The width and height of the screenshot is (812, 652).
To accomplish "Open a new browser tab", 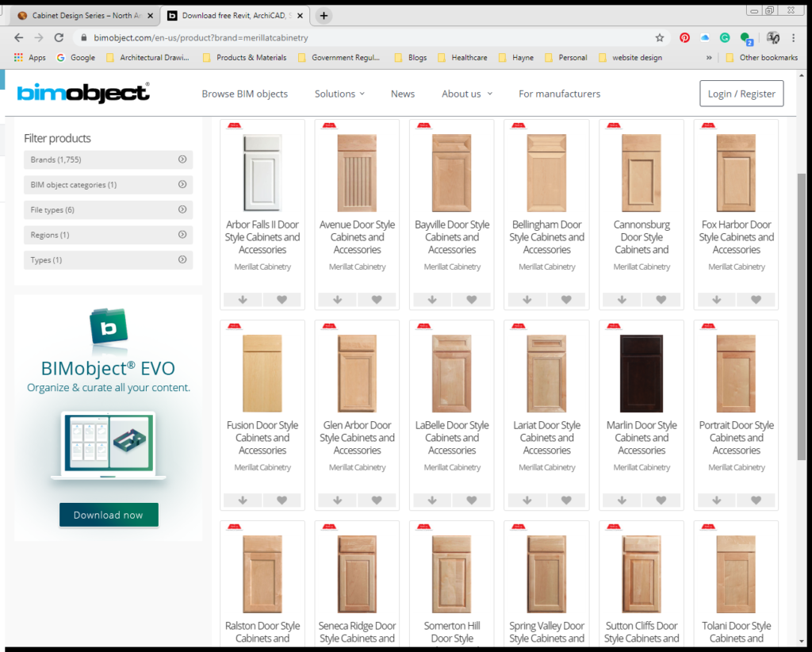I will (324, 16).
